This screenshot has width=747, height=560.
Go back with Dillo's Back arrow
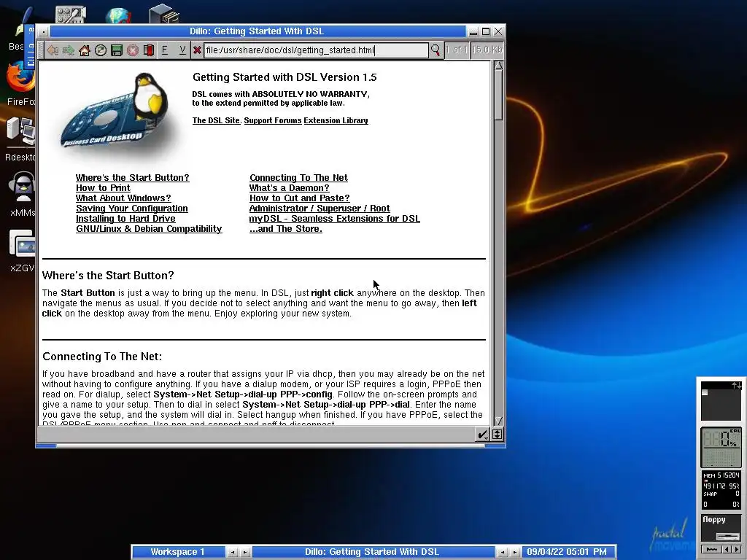[x=53, y=50]
